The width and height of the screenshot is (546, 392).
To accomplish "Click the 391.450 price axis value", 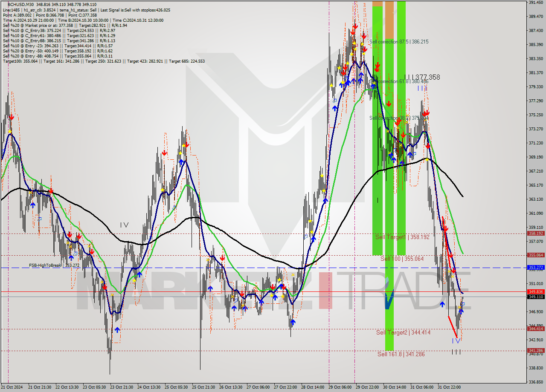I will click(x=536, y=3).
